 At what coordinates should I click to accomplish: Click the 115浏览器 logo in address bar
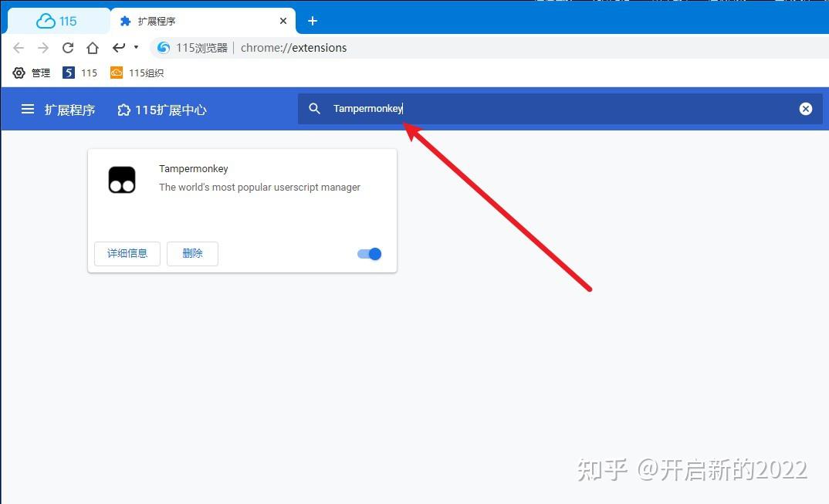click(x=164, y=48)
